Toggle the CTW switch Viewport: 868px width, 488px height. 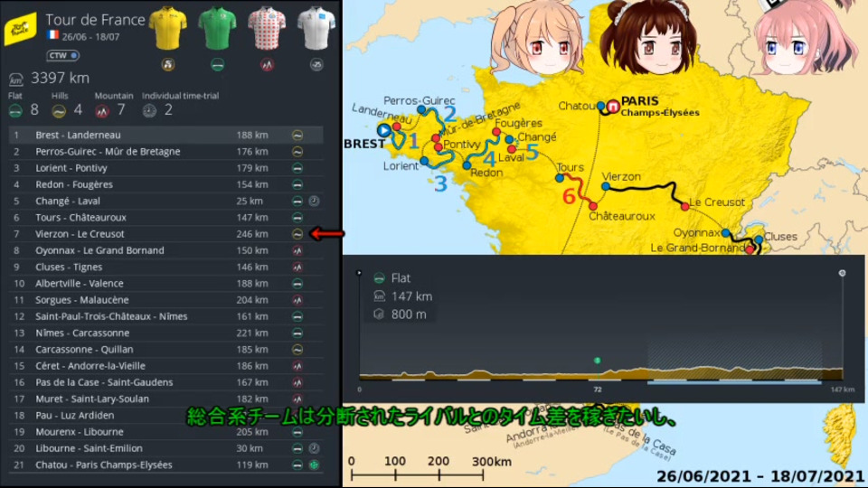(62, 56)
